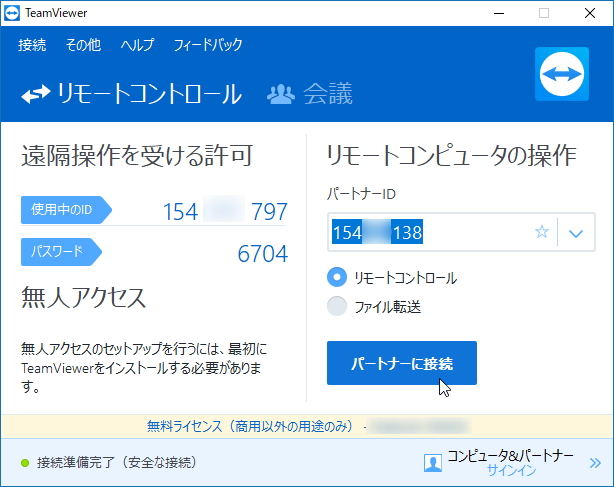Switch to the 会議 tab
Image resolution: width=614 pixels, height=487 pixels.
point(310,94)
